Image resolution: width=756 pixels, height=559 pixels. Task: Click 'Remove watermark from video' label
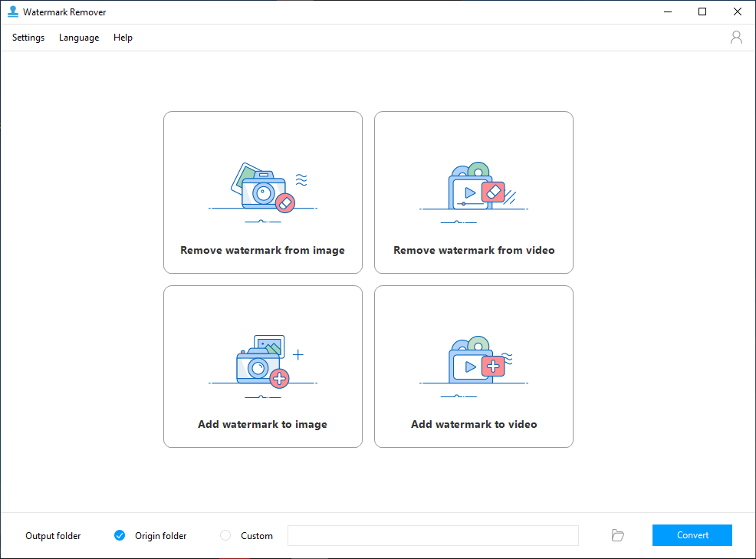pyautogui.click(x=474, y=250)
